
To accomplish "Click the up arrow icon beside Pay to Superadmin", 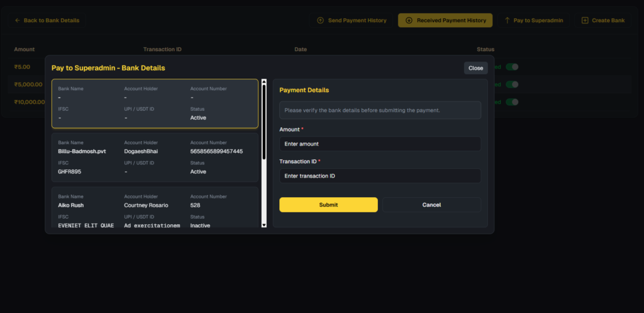I will [507, 21].
